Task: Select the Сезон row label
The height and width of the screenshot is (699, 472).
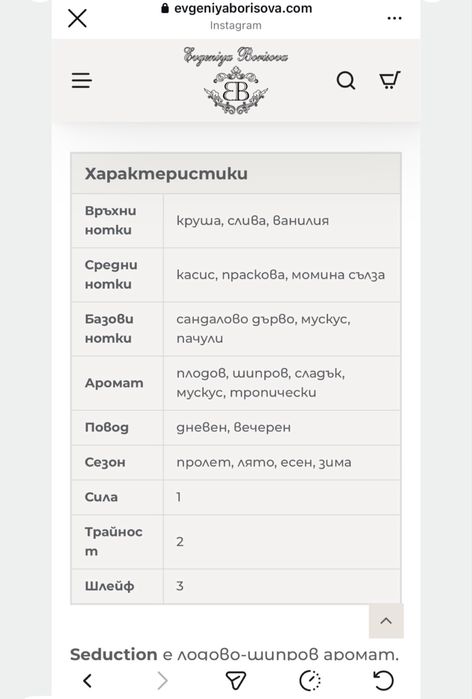Action: [x=105, y=462]
